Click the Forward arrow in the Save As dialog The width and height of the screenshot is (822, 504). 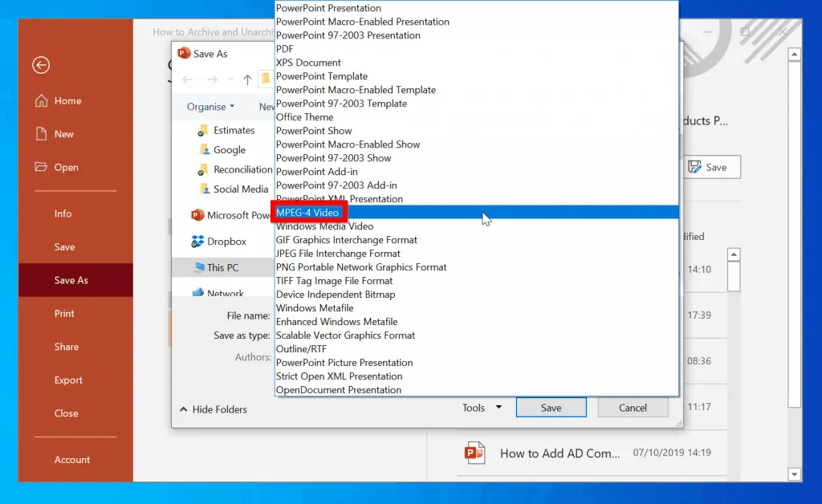(x=212, y=79)
